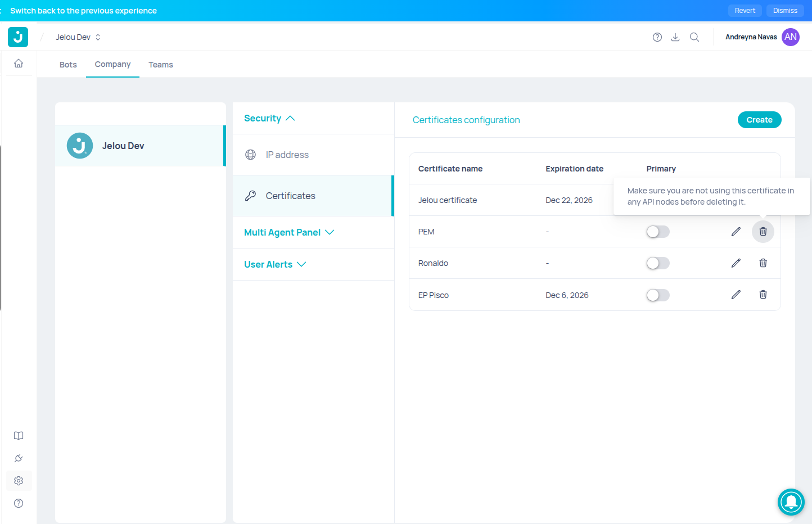The width and height of the screenshot is (812, 524).
Task: Switch to the Teams tab
Action: (x=161, y=65)
